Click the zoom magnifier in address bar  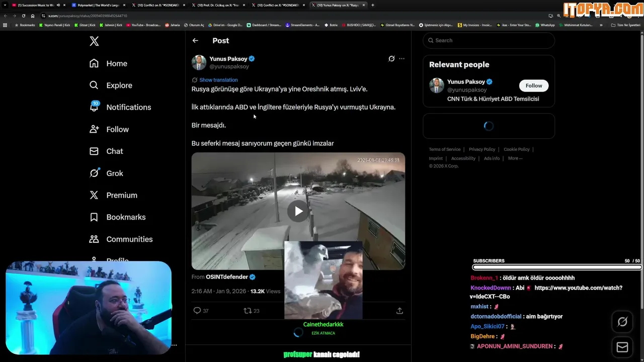pyautogui.click(x=558, y=16)
